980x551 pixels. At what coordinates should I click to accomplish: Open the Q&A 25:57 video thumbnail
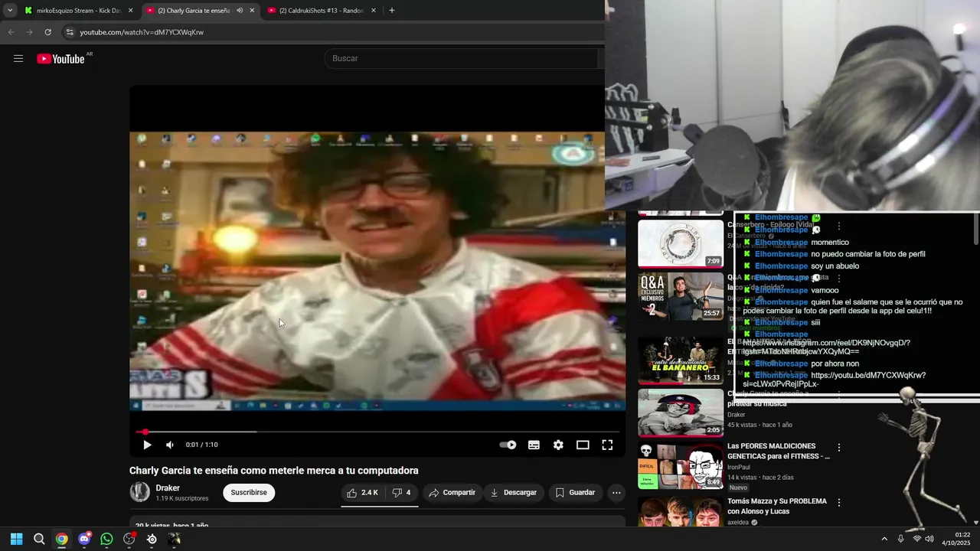pos(681,296)
